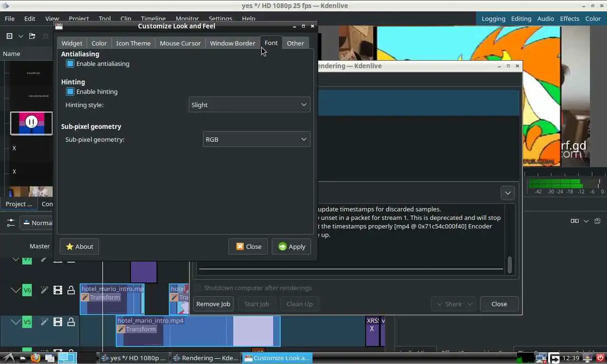Select the V6 track label
This screenshot has width=607, height=364.
click(x=27, y=290)
